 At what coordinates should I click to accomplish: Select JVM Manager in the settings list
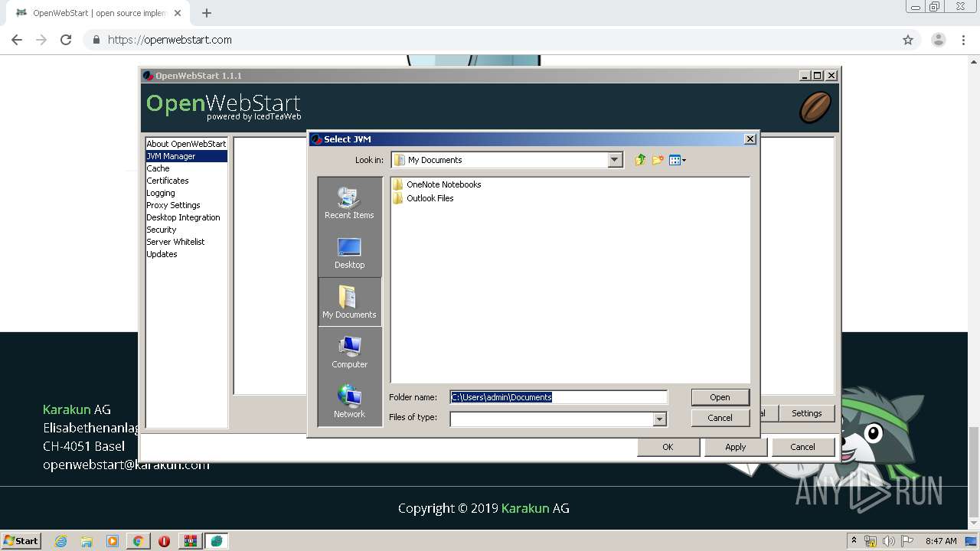(x=186, y=156)
